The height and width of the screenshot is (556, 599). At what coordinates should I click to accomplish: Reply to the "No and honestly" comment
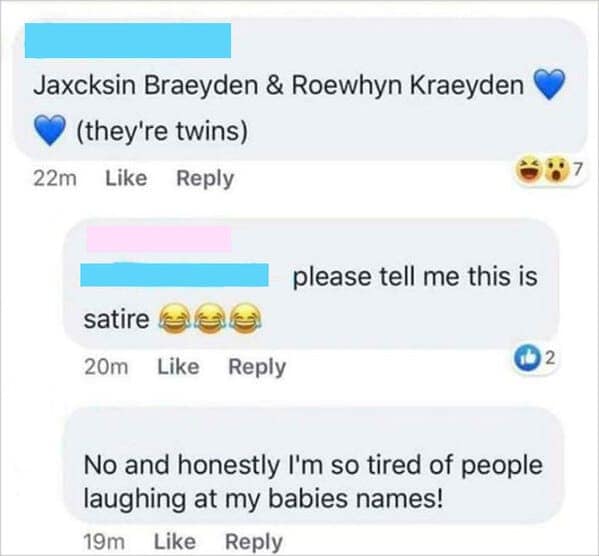[x=254, y=542]
